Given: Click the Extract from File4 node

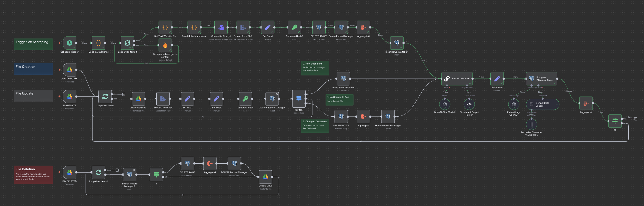Looking at the screenshot, I should click(163, 99).
